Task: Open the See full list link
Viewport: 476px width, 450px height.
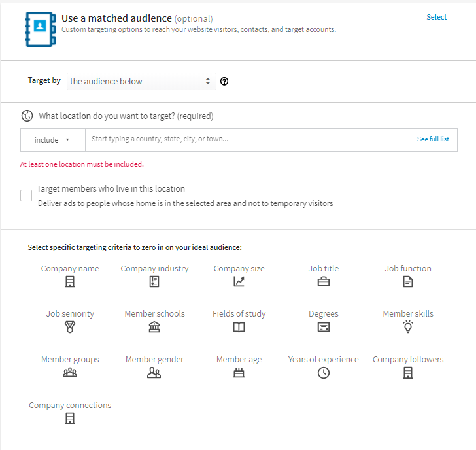Action: 433,139
